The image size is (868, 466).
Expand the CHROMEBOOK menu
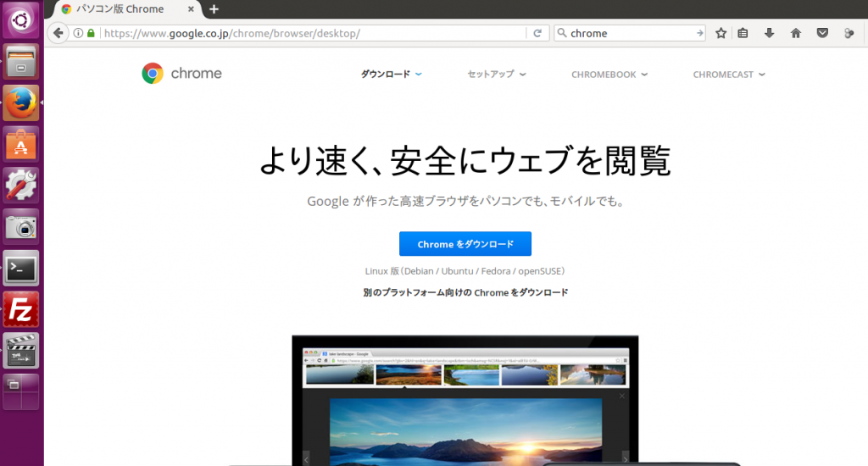coord(609,75)
